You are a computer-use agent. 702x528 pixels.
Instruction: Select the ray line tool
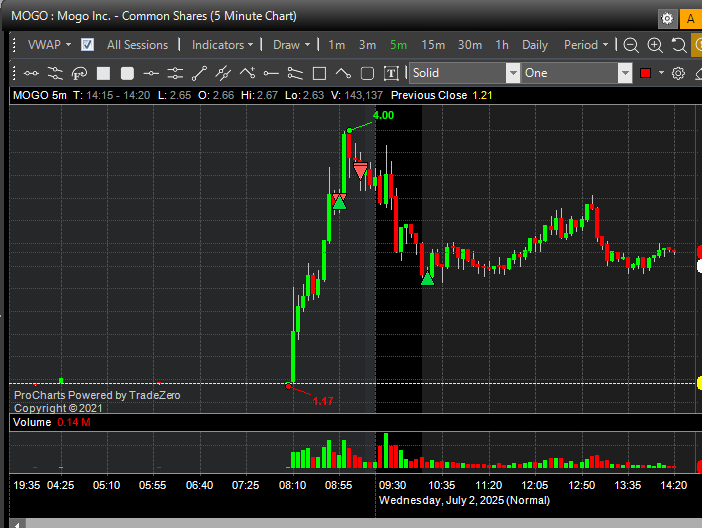[271, 73]
